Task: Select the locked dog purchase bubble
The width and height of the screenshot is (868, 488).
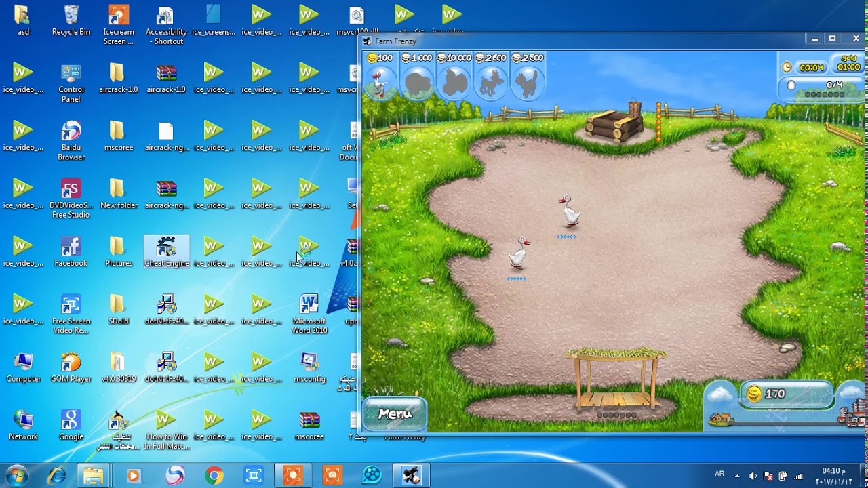Action: pos(491,77)
